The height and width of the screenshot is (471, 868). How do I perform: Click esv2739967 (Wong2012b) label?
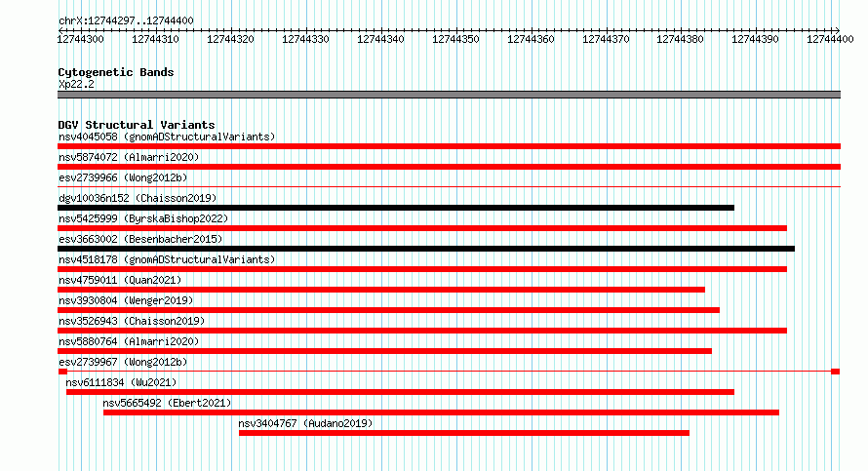tap(123, 362)
